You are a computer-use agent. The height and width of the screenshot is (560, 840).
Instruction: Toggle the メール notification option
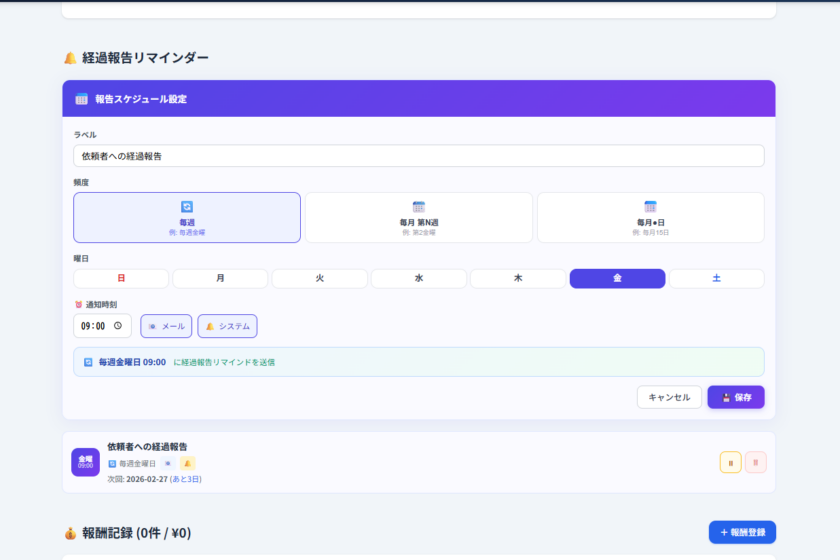tap(166, 326)
